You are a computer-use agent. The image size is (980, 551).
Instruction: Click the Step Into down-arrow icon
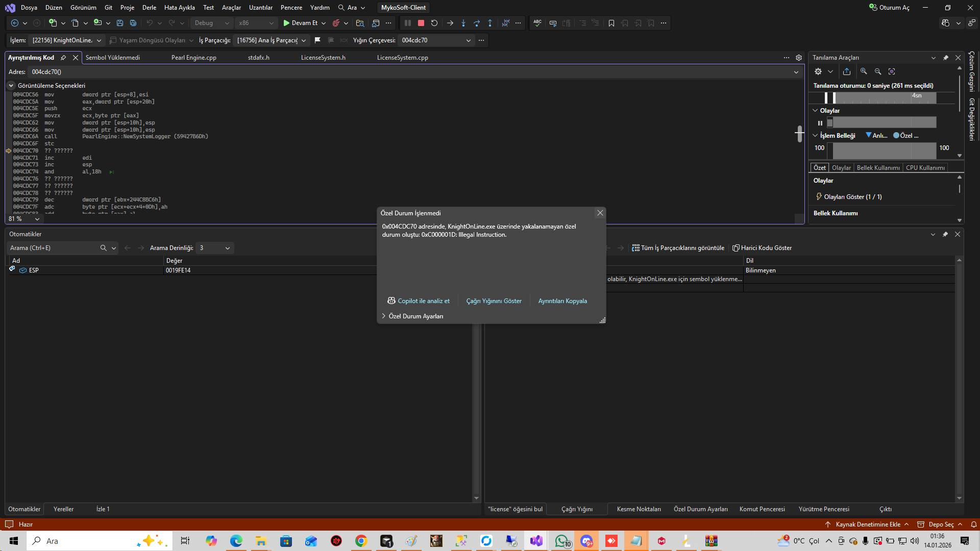pos(463,23)
